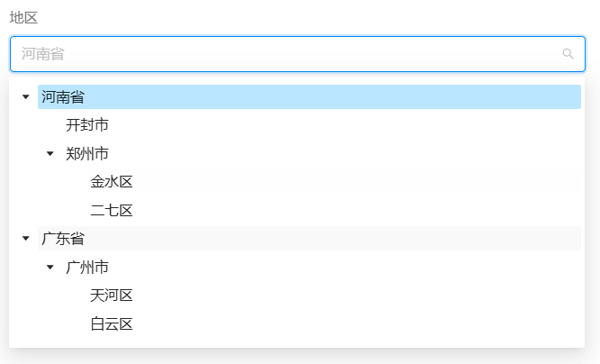Pick the 金水区 district

coord(112,182)
